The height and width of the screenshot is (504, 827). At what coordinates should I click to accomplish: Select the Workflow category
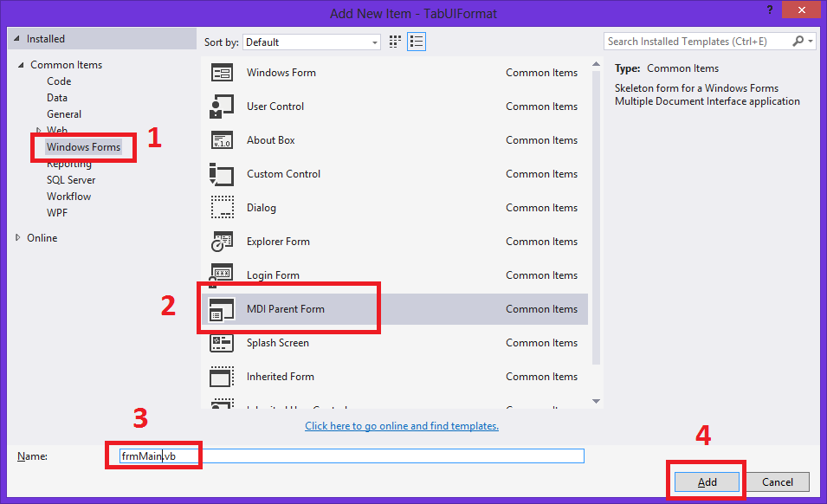[68, 196]
